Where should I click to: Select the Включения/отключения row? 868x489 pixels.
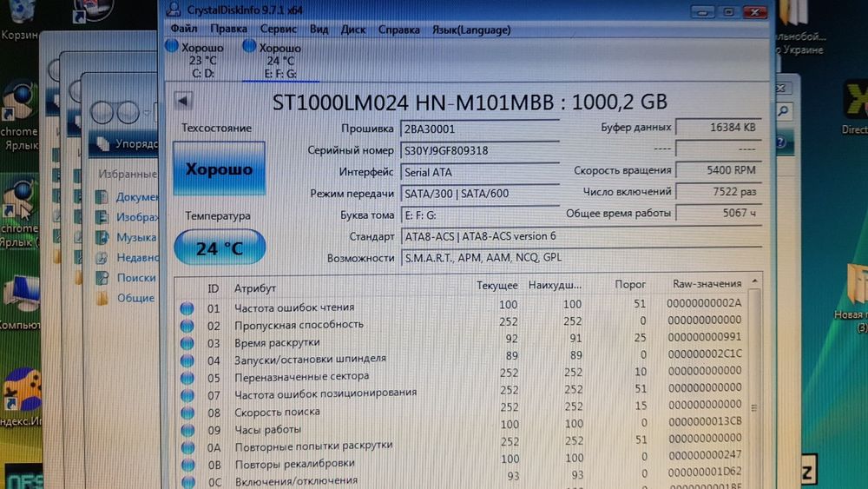(x=463, y=478)
